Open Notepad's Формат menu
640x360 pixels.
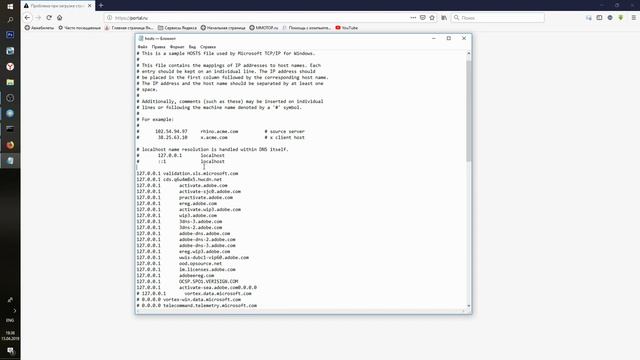177,47
